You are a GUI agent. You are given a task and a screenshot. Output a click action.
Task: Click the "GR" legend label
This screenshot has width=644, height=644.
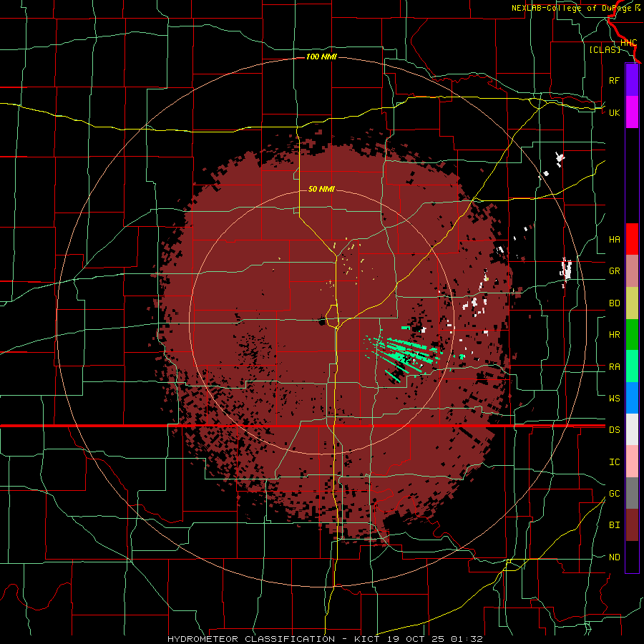[x=614, y=271]
